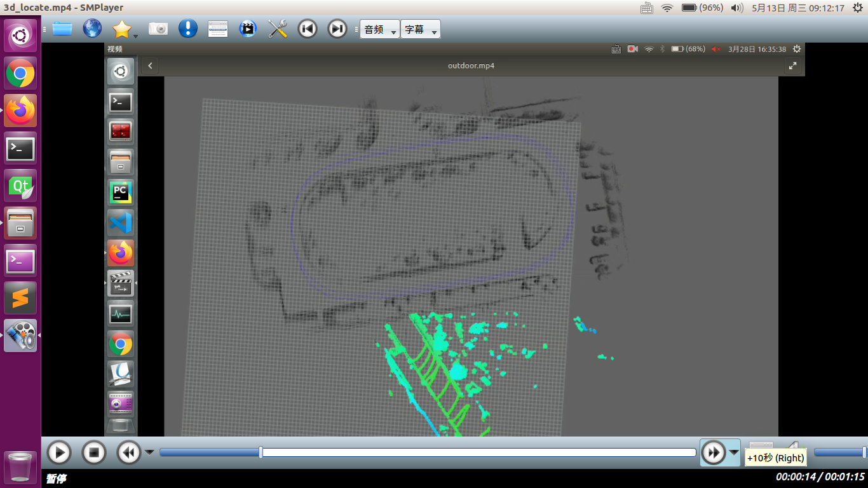
Task: Open Preferences with the wrench and screwdriver icon
Action: [278, 29]
